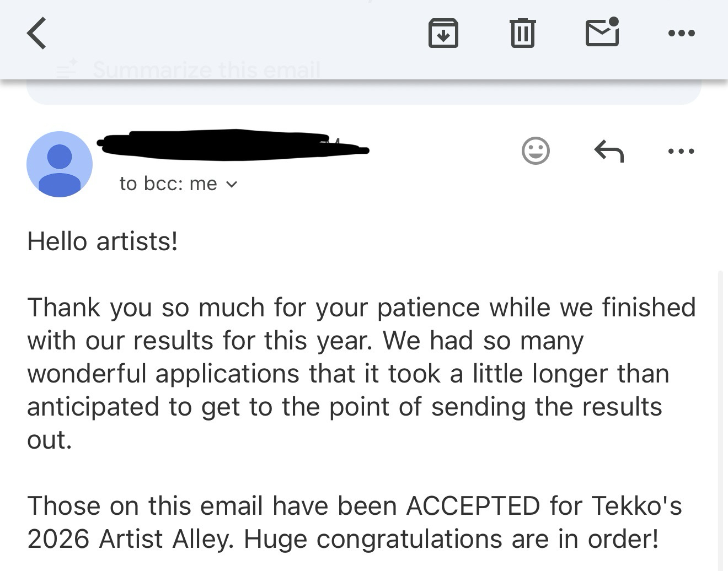Go back using the left arrow

coord(36,33)
